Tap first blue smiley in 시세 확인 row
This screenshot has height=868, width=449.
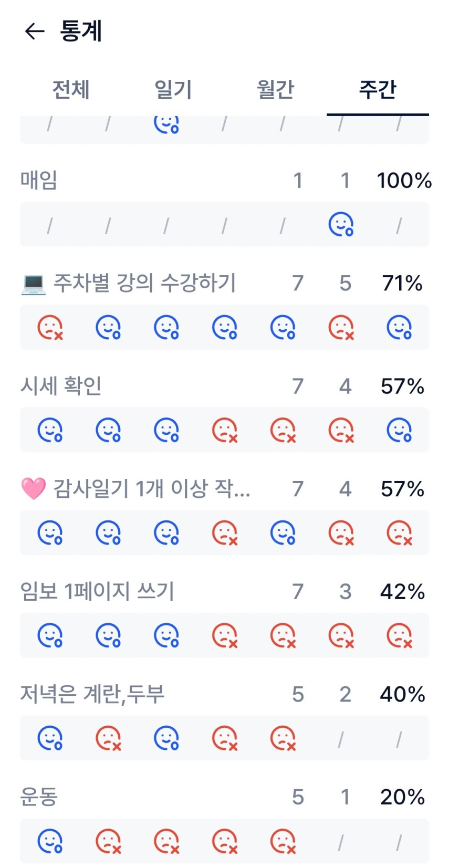click(x=50, y=431)
